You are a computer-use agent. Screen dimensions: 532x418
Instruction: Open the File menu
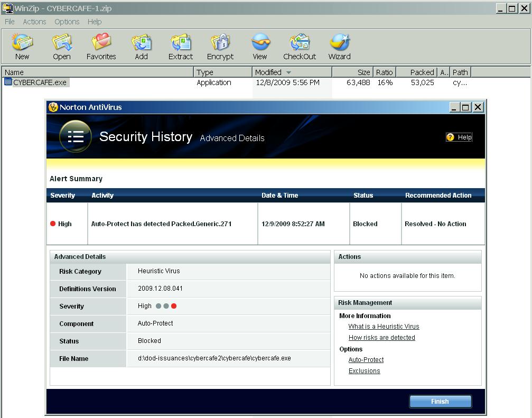click(10, 22)
